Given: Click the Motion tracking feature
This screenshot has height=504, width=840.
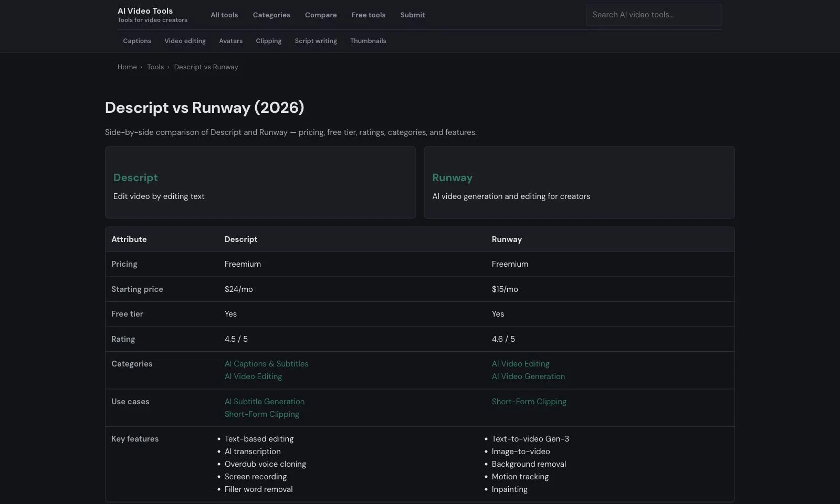Looking at the screenshot, I should tap(520, 477).
